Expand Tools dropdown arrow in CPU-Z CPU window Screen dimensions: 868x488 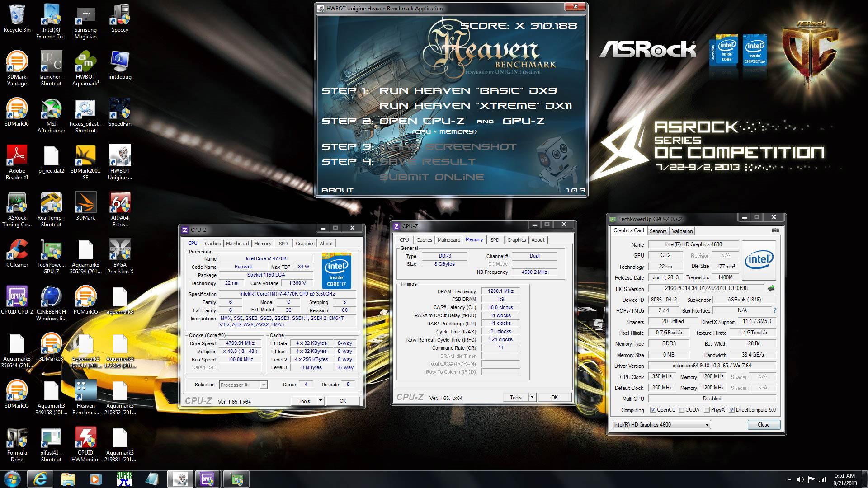[321, 401]
